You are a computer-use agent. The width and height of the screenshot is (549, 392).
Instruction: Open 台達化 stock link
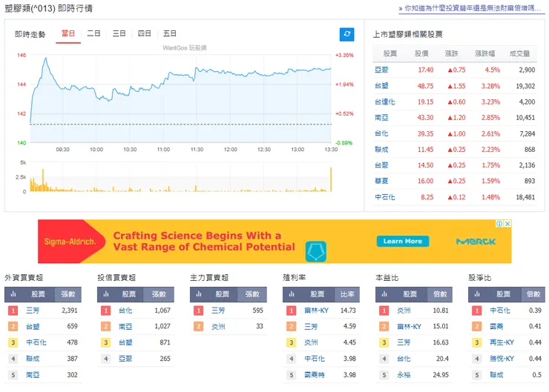coord(385,102)
